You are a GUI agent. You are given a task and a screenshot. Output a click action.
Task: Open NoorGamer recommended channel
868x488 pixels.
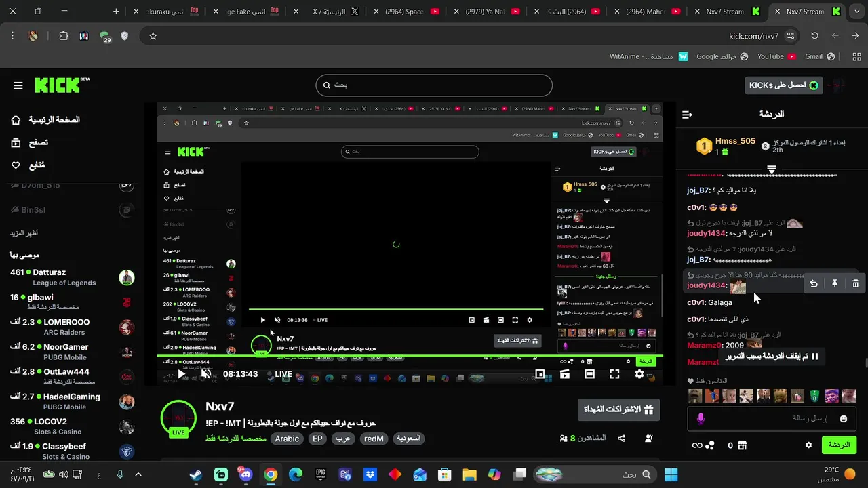(72, 352)
